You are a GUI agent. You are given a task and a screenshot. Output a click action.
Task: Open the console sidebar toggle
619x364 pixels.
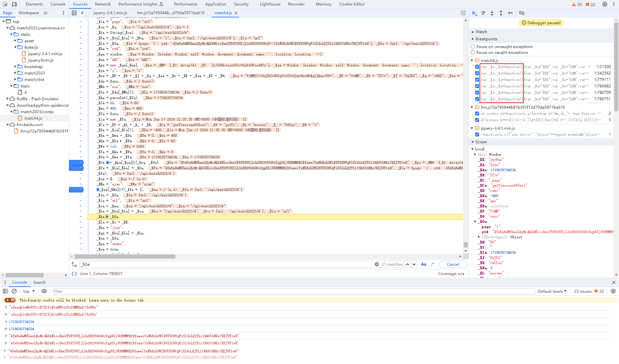(x=5, y=291)
